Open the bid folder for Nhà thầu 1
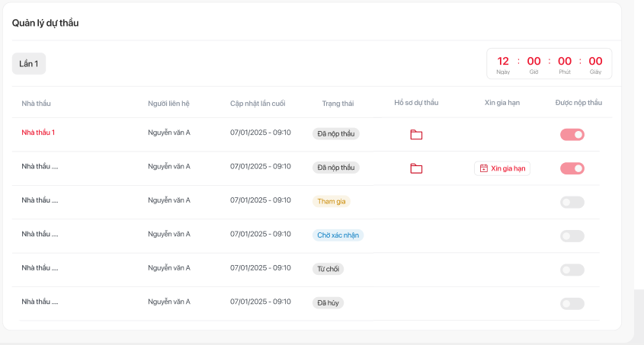The height and width of the screenshot is (345, 644). tap(416, 135)
